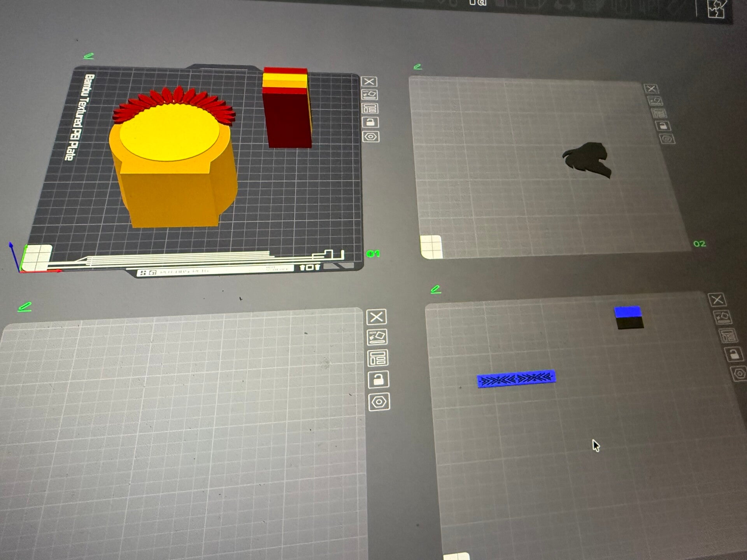Viewport: 747px width, 560px height.
Task: Select the blue and black cube object
Action: [x=629, y=317]
